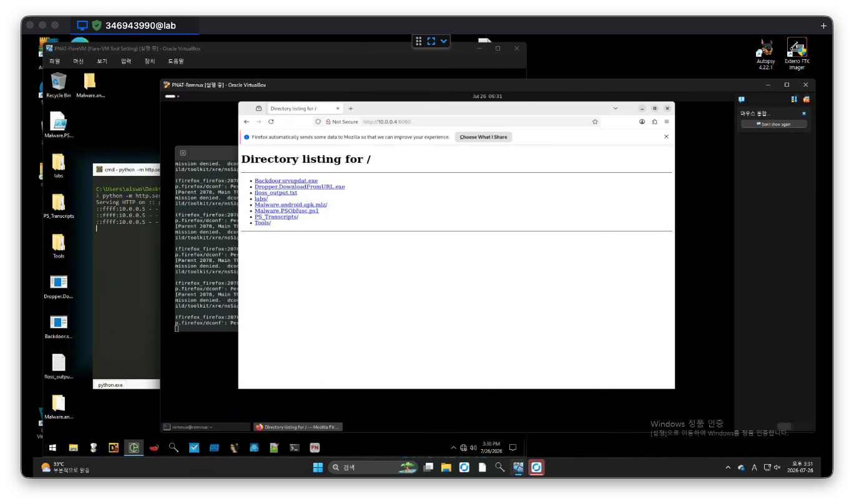Expand the remote session toolbar chevron
854x504 pixels.
point(444,41)
